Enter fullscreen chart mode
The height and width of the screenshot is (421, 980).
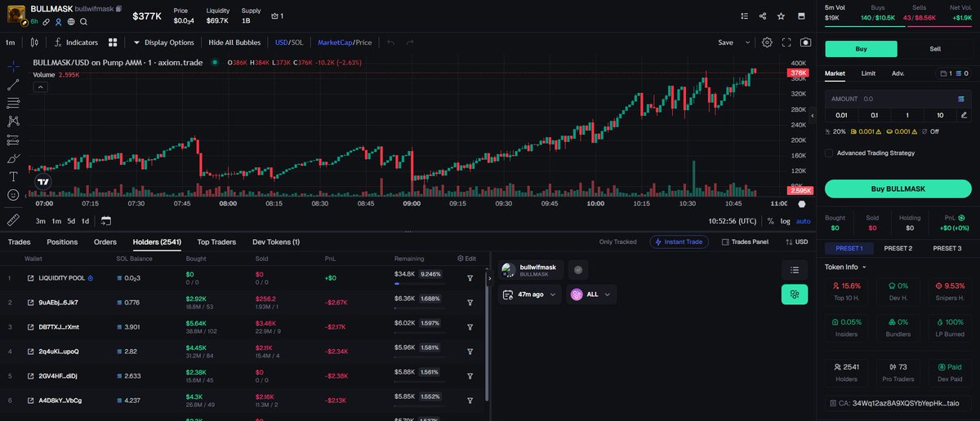tap(786, 42)
